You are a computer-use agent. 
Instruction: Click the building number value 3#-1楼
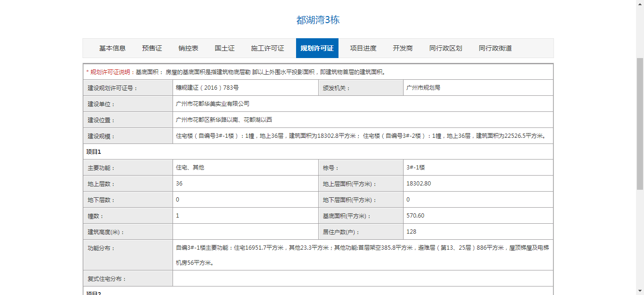[x=415, y=168]
